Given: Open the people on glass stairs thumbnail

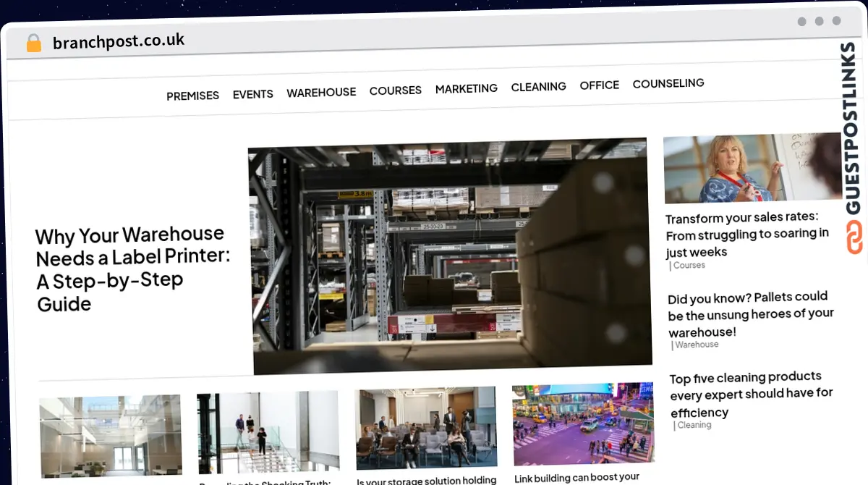Looking at the screenshot, I should (268, 432).
